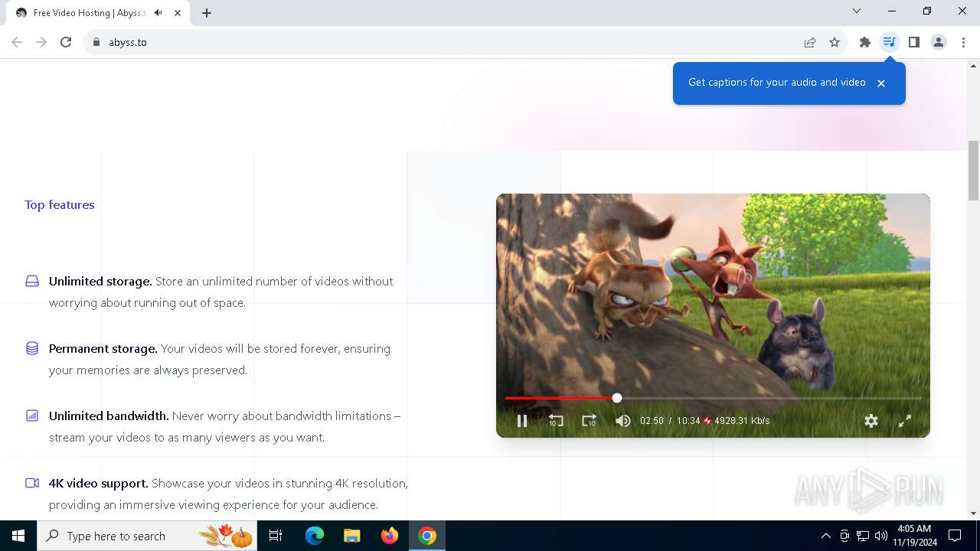The height and width of the screenshot is (551, 980).
Task: Click the video progress bar handle
Action: click(617, 398)
